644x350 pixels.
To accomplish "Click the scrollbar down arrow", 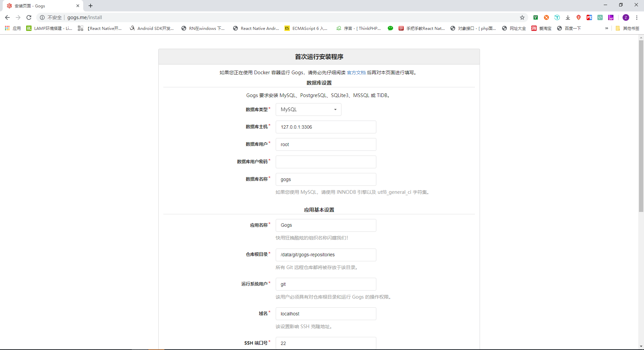I will point(641,346).
